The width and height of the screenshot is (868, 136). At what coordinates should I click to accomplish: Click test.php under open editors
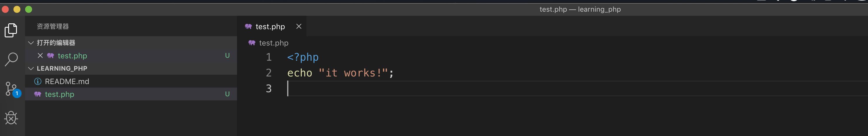[x=72, y=55]
